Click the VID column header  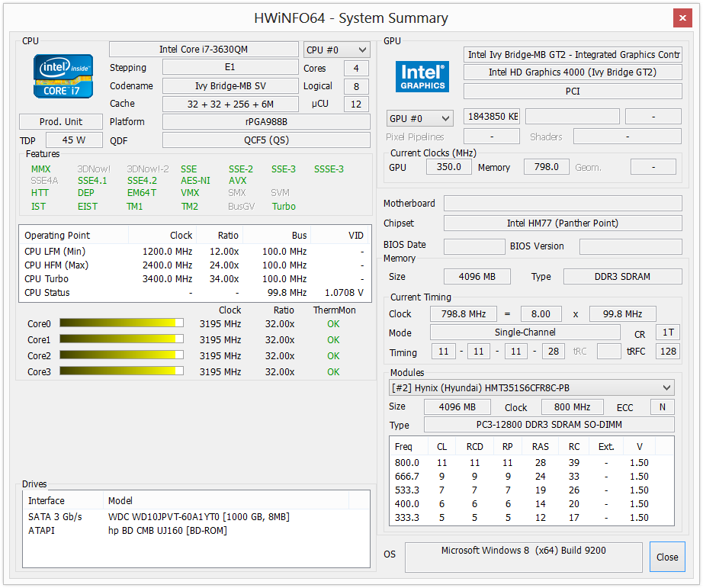point(341,236)
